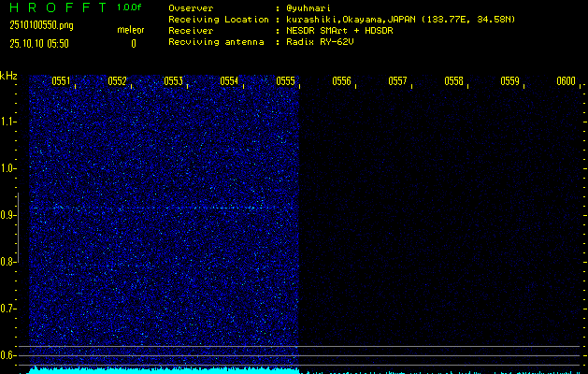
Task: Click the 0555 time marker
Action: coord(285,81)
